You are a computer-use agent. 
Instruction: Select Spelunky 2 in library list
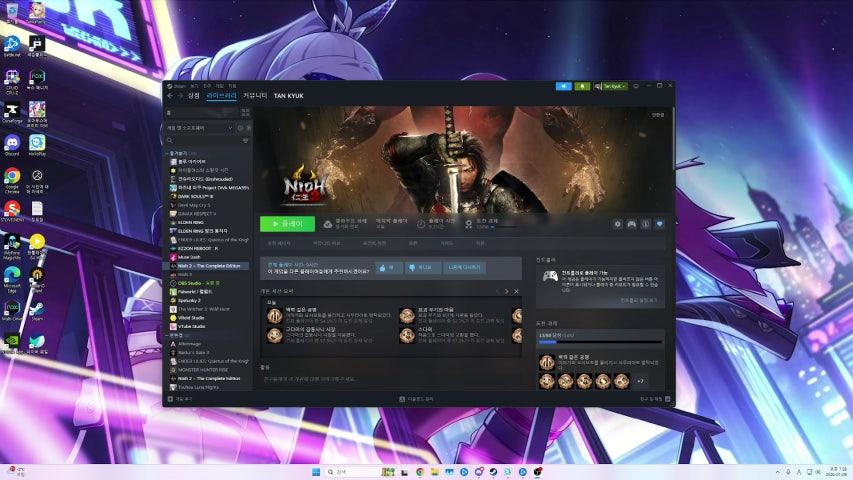[189, 300]
